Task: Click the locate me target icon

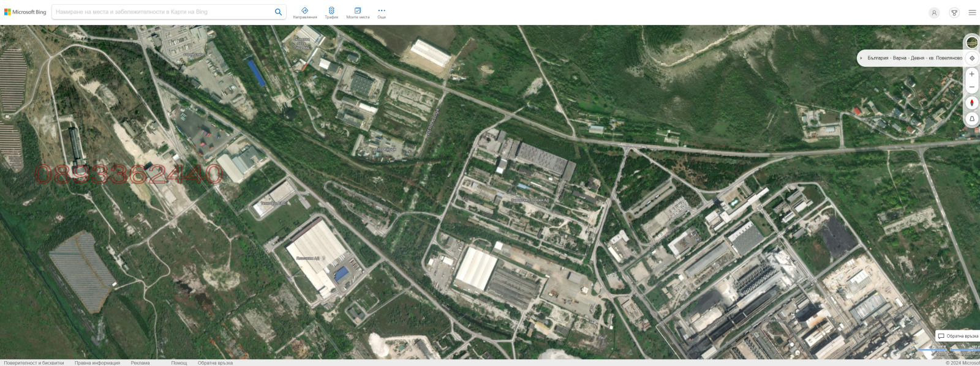Action: point(971,58)
